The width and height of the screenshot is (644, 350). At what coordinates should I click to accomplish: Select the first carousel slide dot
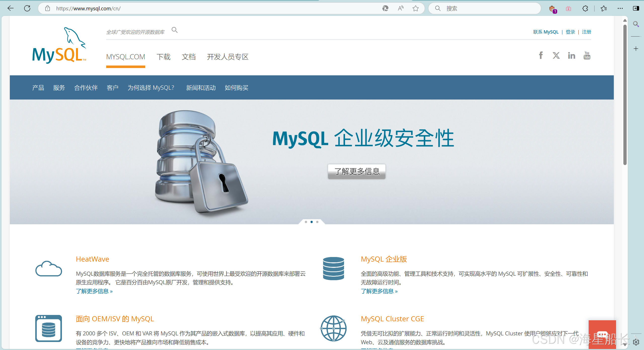pyautogui.click(x=306, y=222)
